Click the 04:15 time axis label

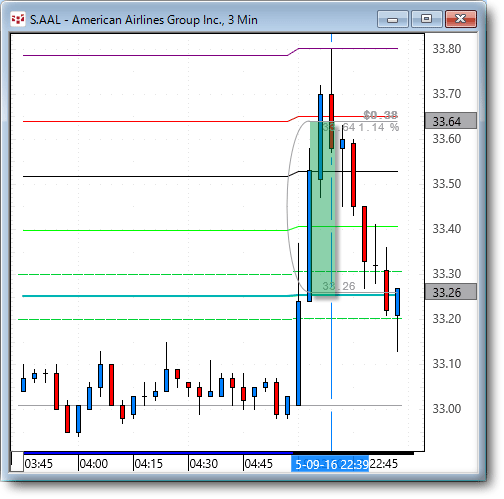pos(149,464)
